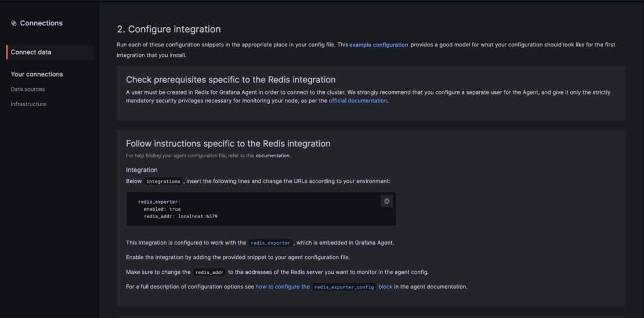Click the '2. Configure integration' heading

tap(169, 29)
